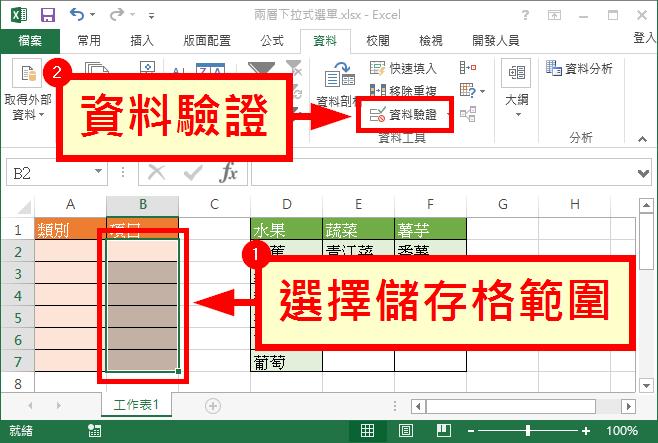Image resolution: width=658 pixels, height=443 pixels.
Task: Click the vertical scrollbar down arrow
Action: tap(646, 385)
